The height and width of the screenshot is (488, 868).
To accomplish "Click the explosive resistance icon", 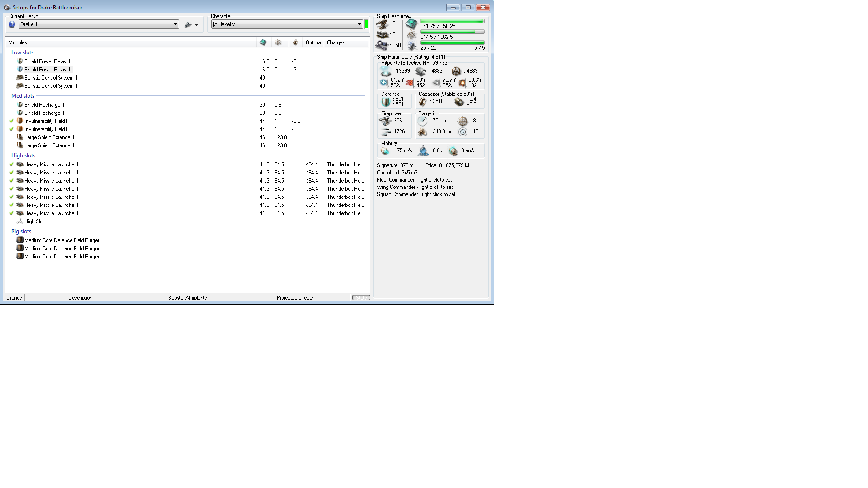I will pos(462,83).
